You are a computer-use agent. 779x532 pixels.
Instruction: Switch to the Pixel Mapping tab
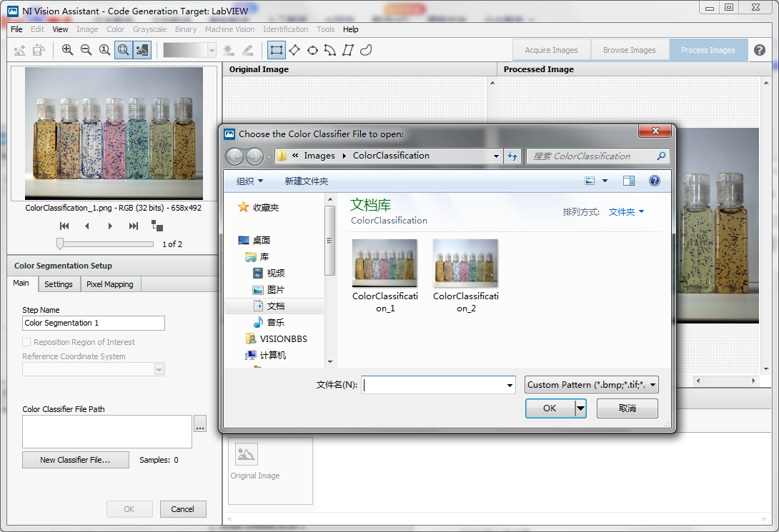pyautogui.click(x=109, y=284)
